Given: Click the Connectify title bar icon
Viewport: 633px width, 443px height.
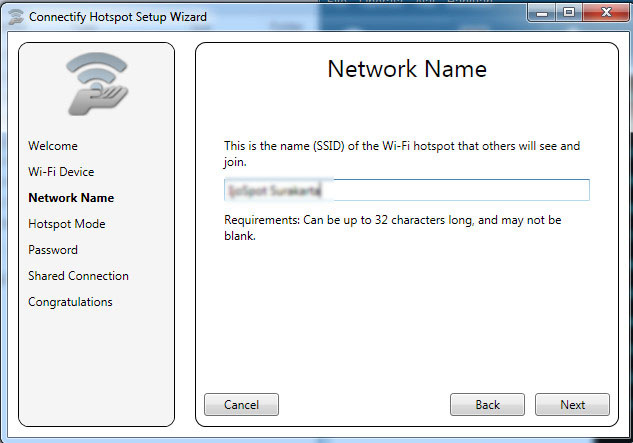Looking at the screenshot, I should point(16,17).
